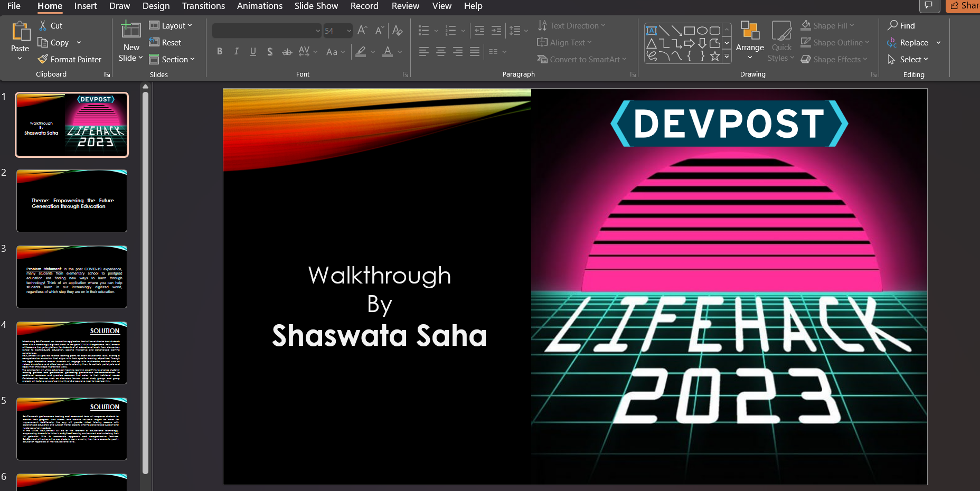Apply bold formatting to selected text
Image resolution: width=980 pixels, height=491 pixels.
coord(220,51)
